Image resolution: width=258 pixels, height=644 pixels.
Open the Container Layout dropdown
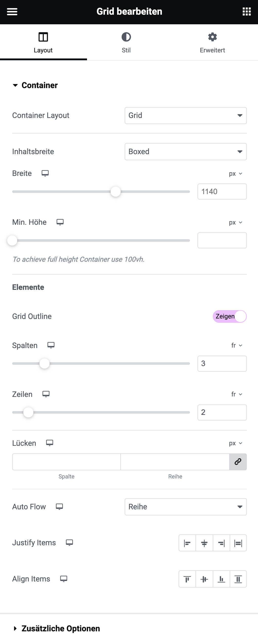pyautogui.click(x=186, y=115)
